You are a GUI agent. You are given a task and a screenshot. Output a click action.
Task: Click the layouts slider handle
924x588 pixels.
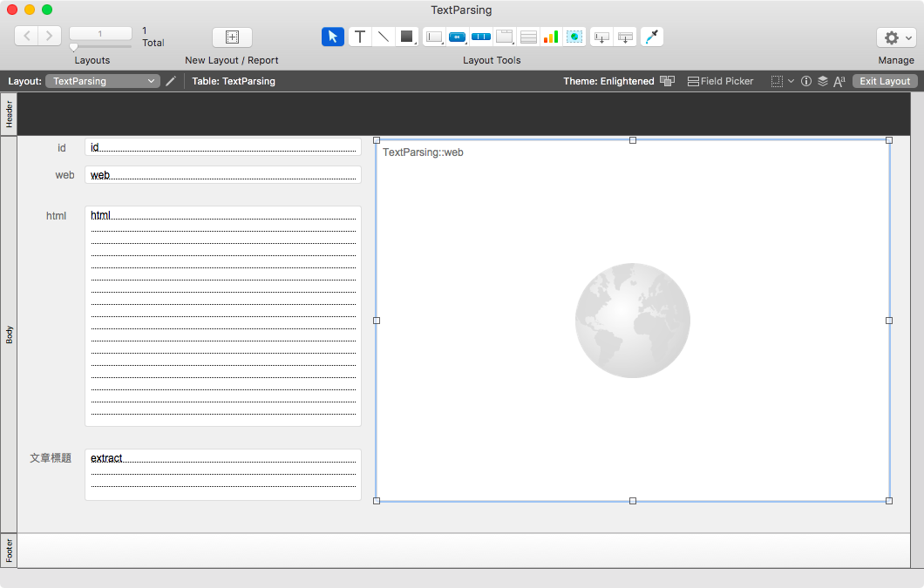click(x=74, y=47)
